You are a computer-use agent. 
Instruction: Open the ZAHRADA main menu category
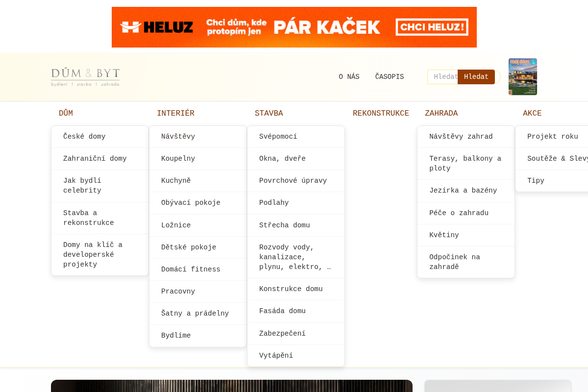441,114
